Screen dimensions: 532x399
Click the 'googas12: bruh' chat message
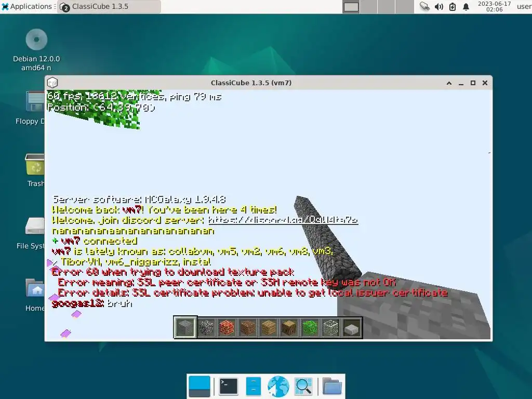point(92,303)
